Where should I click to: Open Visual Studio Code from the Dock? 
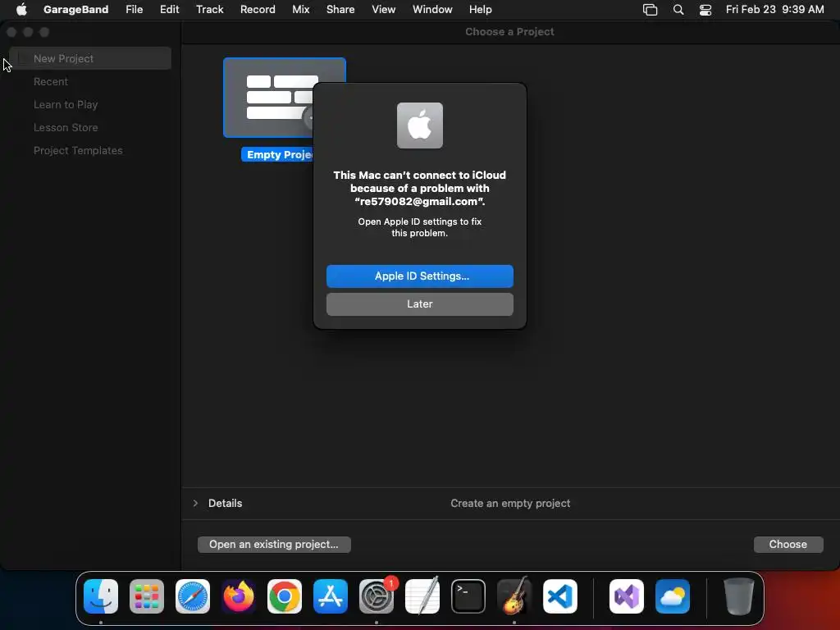pyautogui.click(x=560, y=596)
